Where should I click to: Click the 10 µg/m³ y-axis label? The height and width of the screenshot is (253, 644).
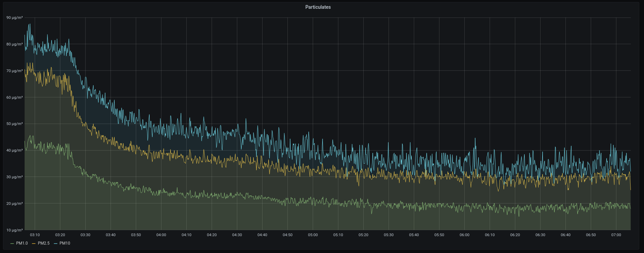[14, 230]
